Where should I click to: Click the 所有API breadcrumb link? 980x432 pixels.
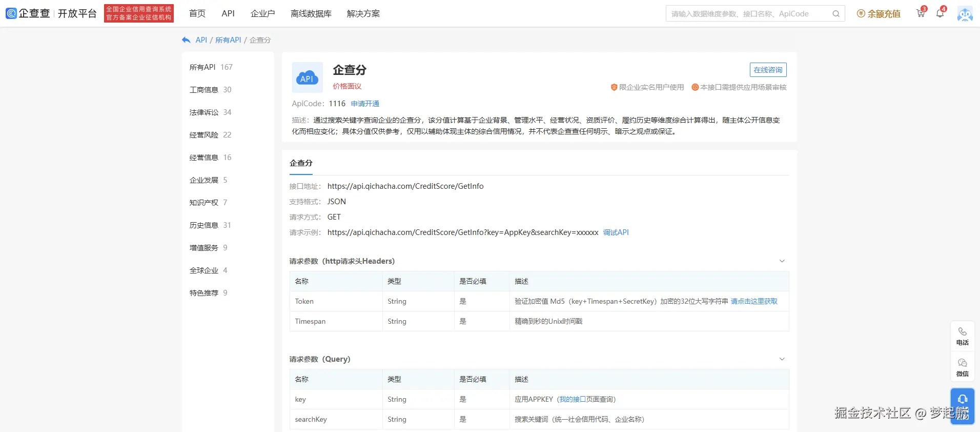(x=228, y=40)
